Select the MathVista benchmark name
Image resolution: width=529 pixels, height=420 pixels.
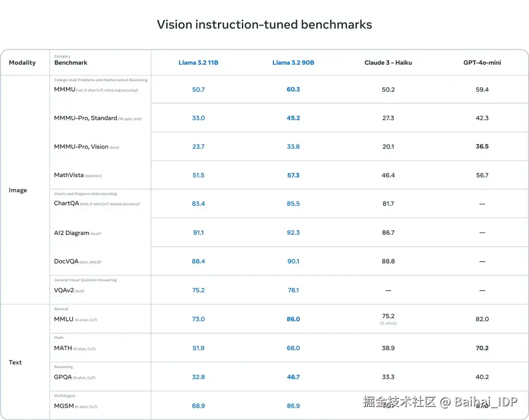(x=69, y=175)
